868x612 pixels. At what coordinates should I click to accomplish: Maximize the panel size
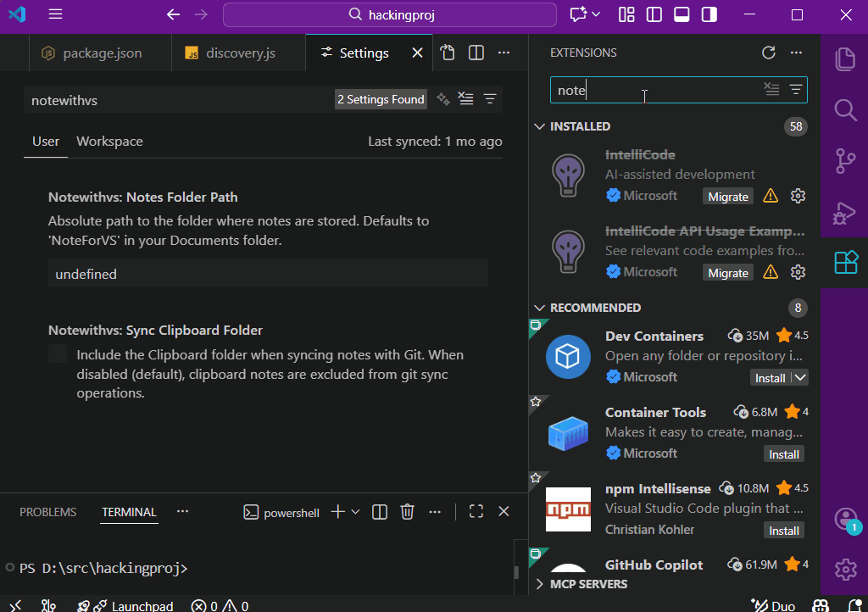coord(476,511)
